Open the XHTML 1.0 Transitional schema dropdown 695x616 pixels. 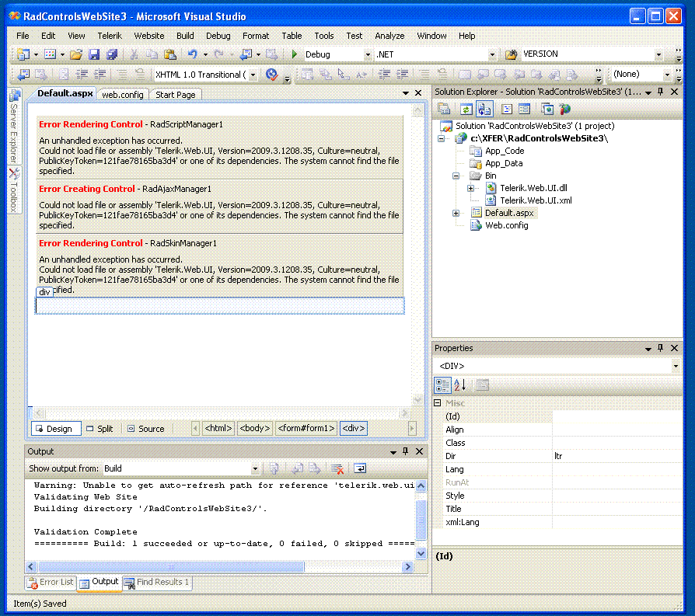tap(253, 75)
